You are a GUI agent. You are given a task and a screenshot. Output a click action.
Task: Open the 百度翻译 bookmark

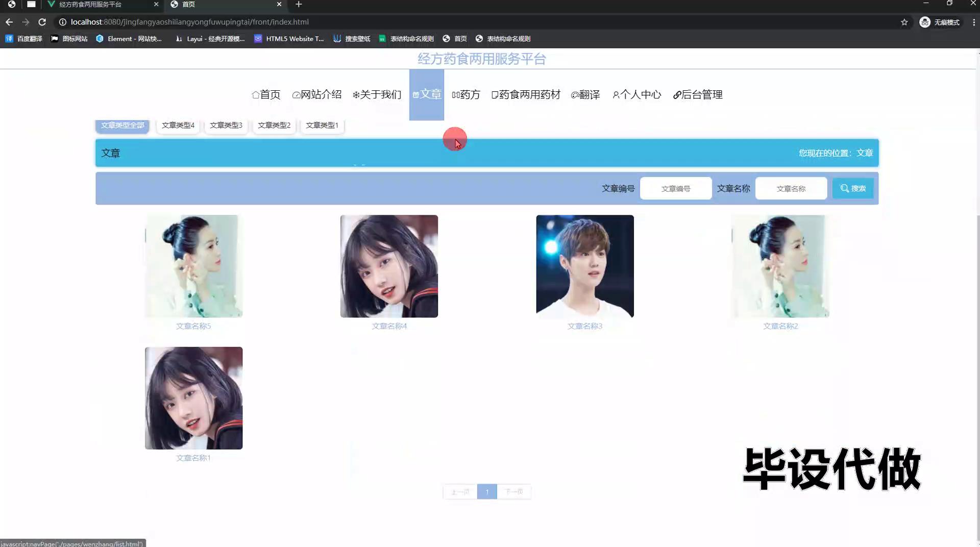[x=24, y=39]
